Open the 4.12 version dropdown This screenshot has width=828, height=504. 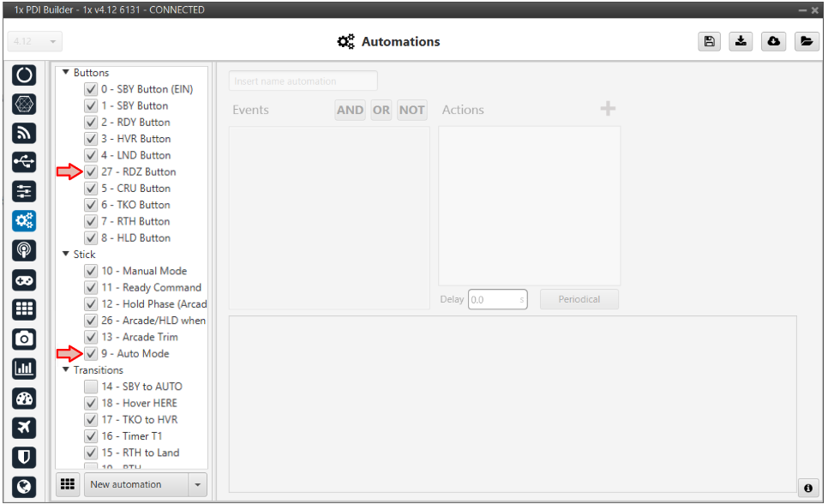(35, 41)
